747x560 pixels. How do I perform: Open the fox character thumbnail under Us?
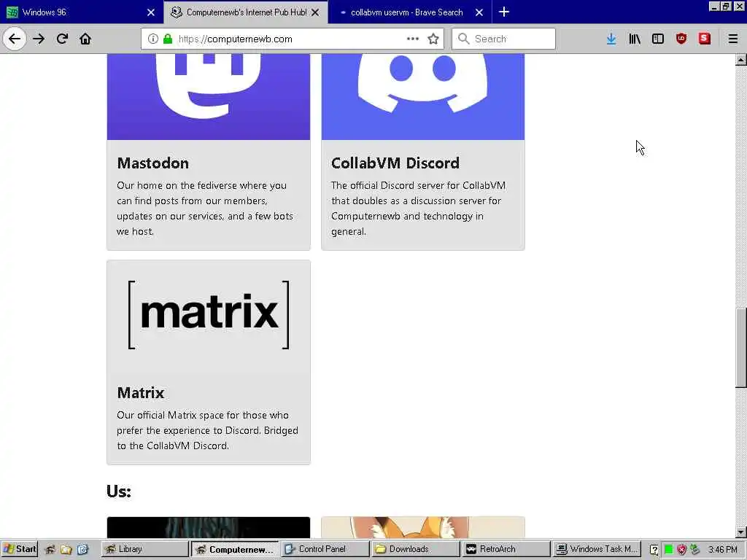(423, 528)
